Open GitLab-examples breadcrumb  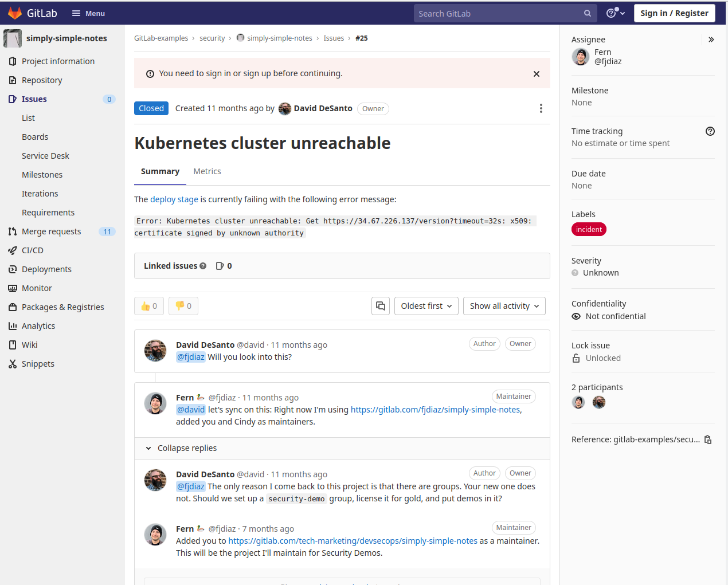click(161, 38)
